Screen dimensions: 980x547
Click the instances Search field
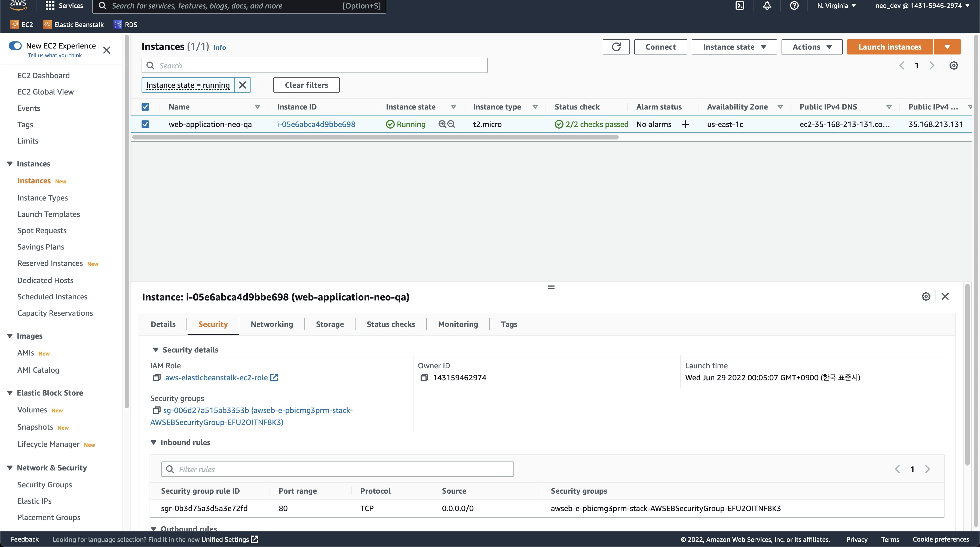point(315,65)
